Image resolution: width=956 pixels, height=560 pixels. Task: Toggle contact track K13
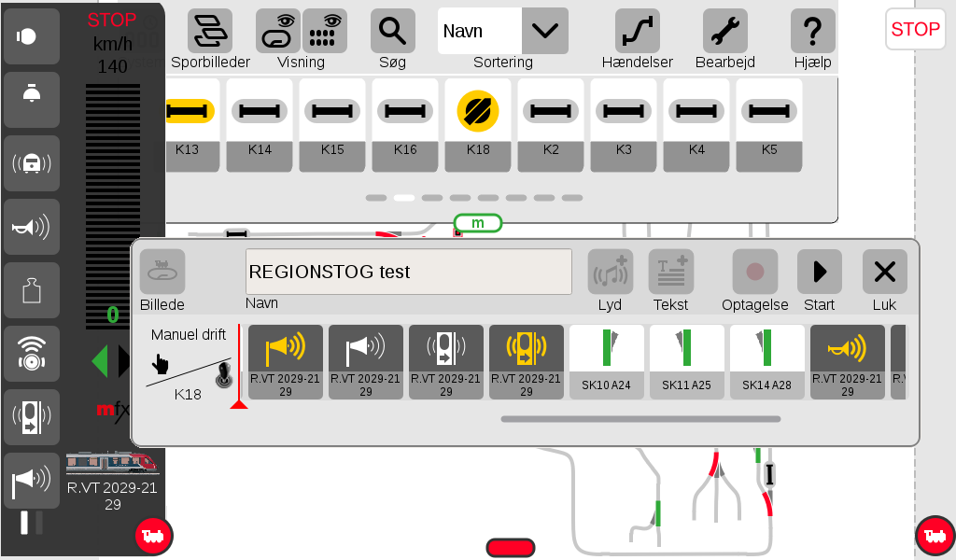pyautogui.click(x=190, y=125)
